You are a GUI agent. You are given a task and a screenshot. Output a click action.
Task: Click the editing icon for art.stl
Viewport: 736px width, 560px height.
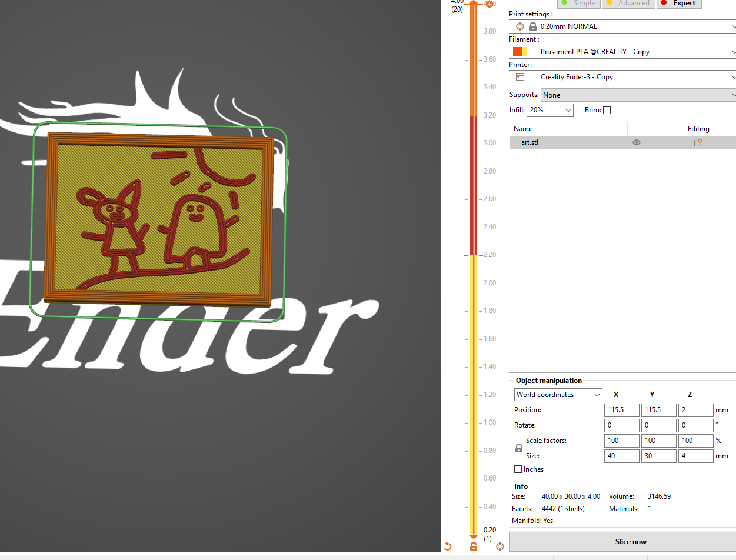pos(698,142)
